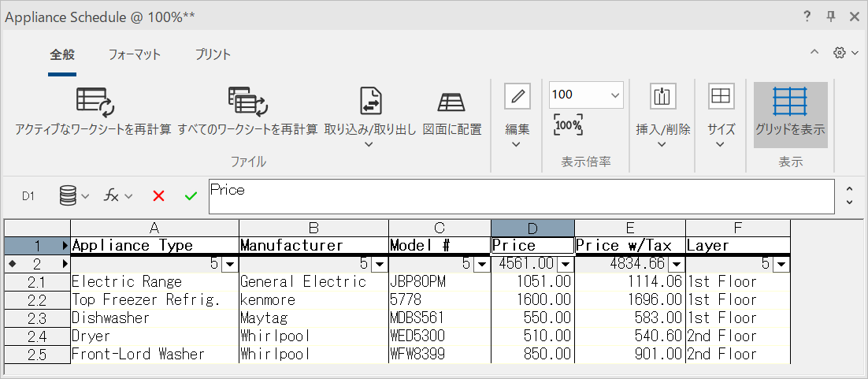This screenshot has height=379, width=868.
Task: Switch to the フォーマット tab
Action: tap(135, 54)
